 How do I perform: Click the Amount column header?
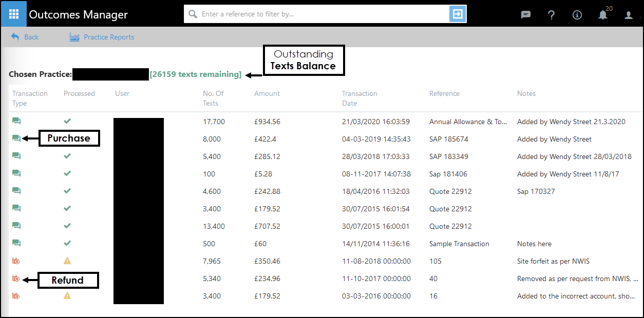click(267, 93)
